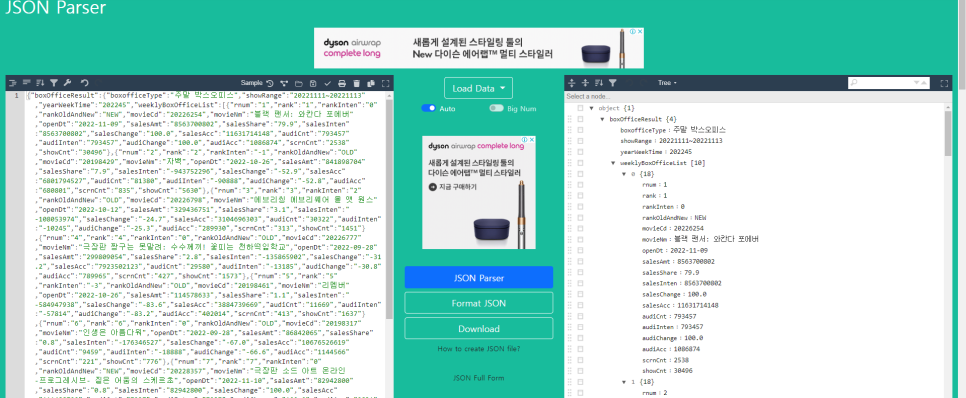Click the JSON Parser blue button
The image size is (966, 398).
pos(479,278)
